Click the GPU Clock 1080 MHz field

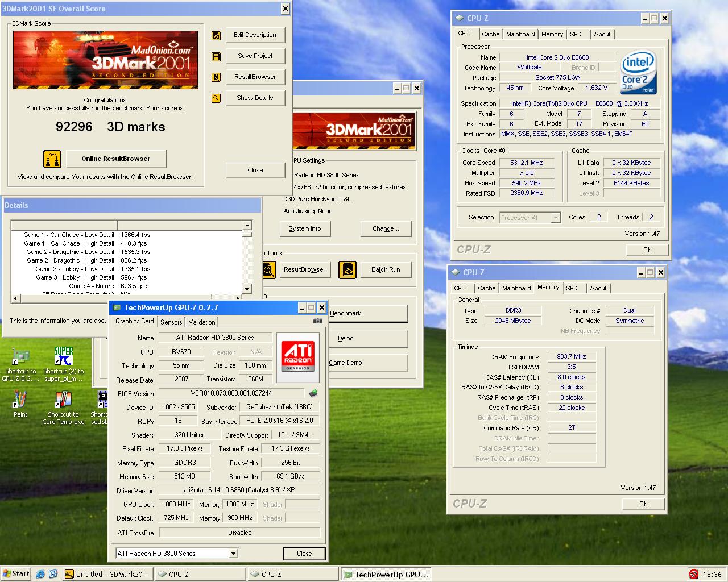click(176, 504)
